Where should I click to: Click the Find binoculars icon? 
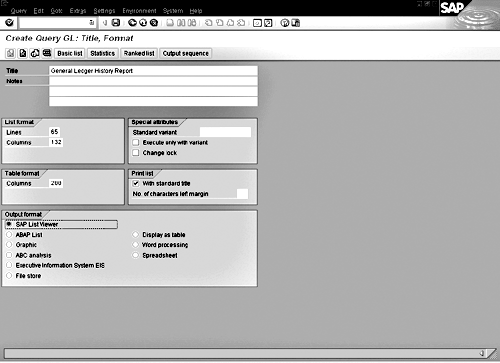(x=181, y=23)
